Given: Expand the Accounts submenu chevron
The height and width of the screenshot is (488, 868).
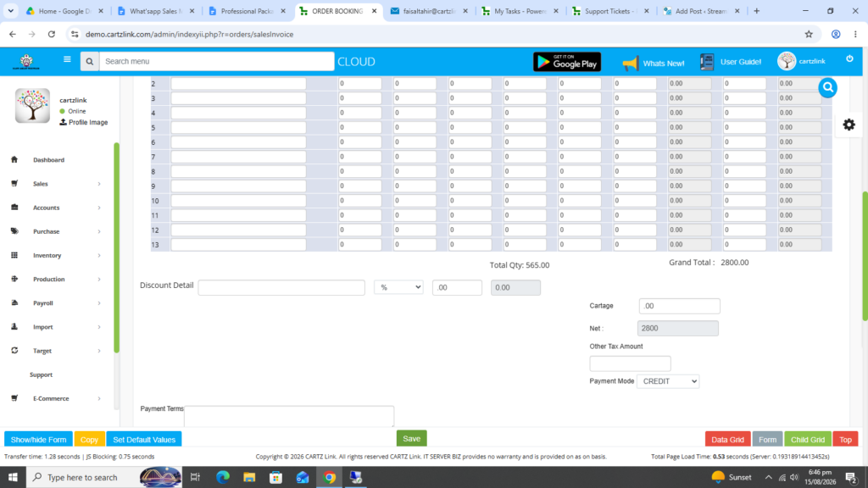Looking at the screenshot, I should coord(99,208).
